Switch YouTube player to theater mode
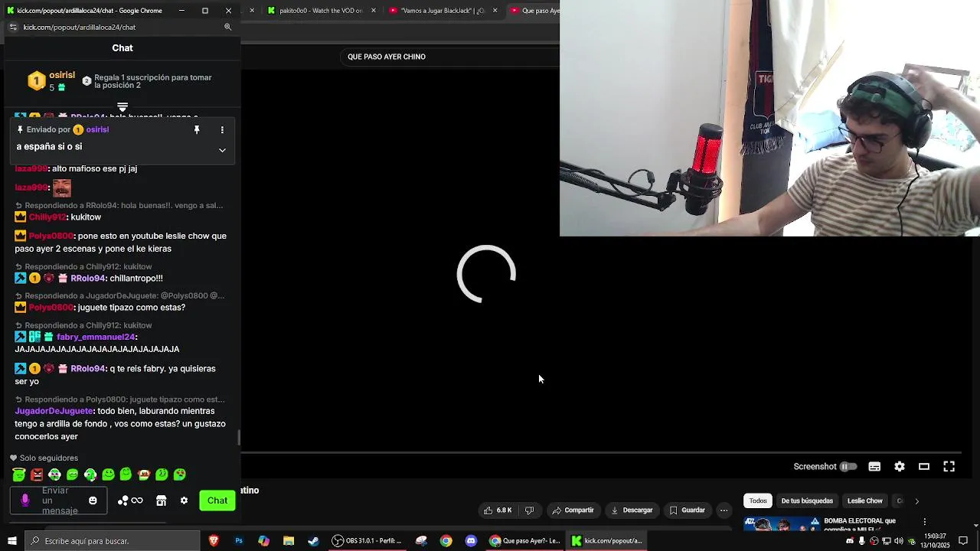980x551 pixels. click(924, 467)
